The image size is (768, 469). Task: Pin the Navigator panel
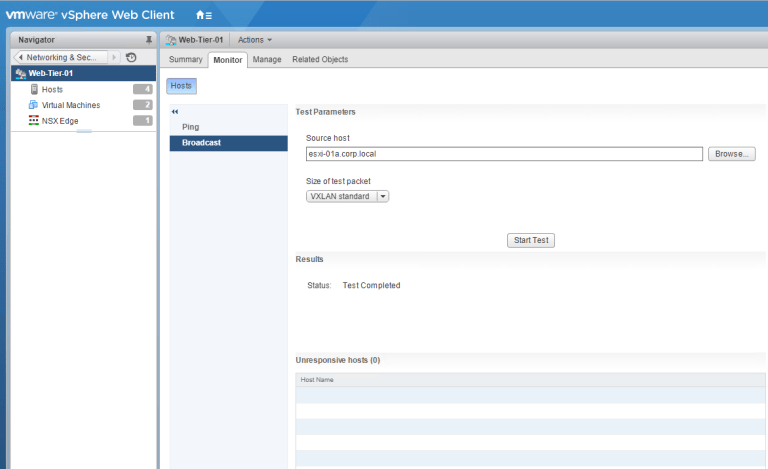click(149, 40)
